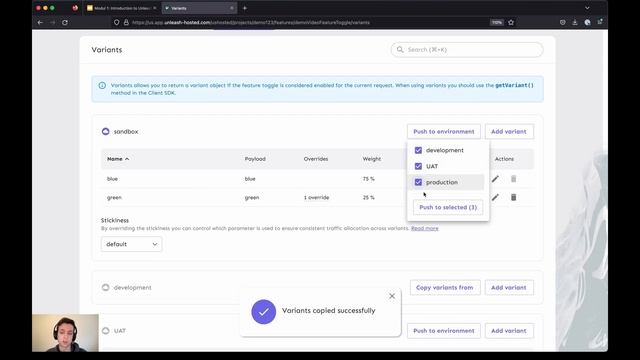Click the padlock site info icon
The height and width of the screenshot is (360, 640).
point(126,22)
